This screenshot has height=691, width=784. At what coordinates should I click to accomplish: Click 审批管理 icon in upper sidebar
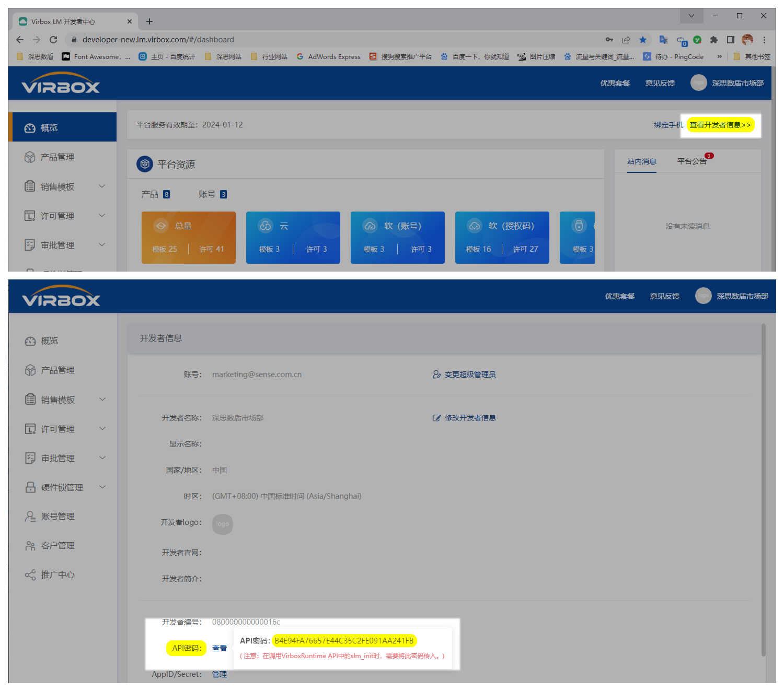(30, 245)
